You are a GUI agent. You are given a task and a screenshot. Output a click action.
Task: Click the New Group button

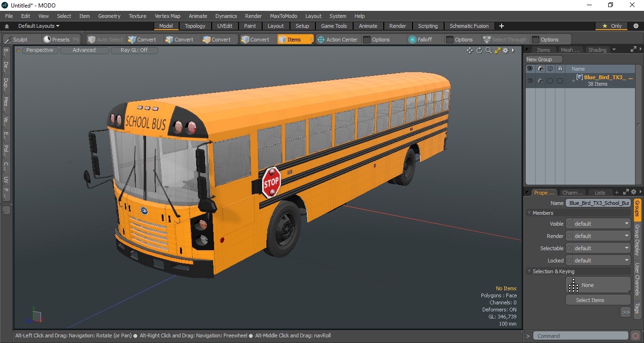544,59
